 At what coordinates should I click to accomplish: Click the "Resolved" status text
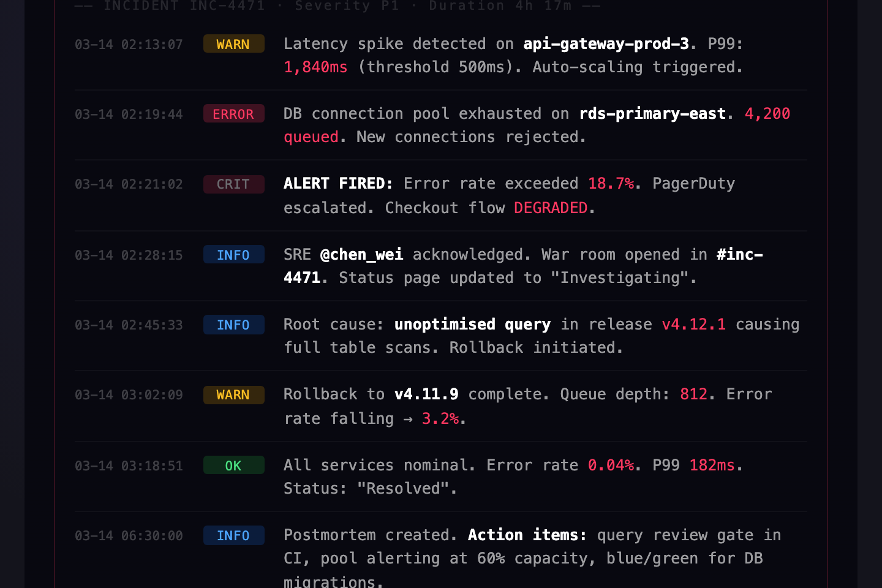point(403,489)
